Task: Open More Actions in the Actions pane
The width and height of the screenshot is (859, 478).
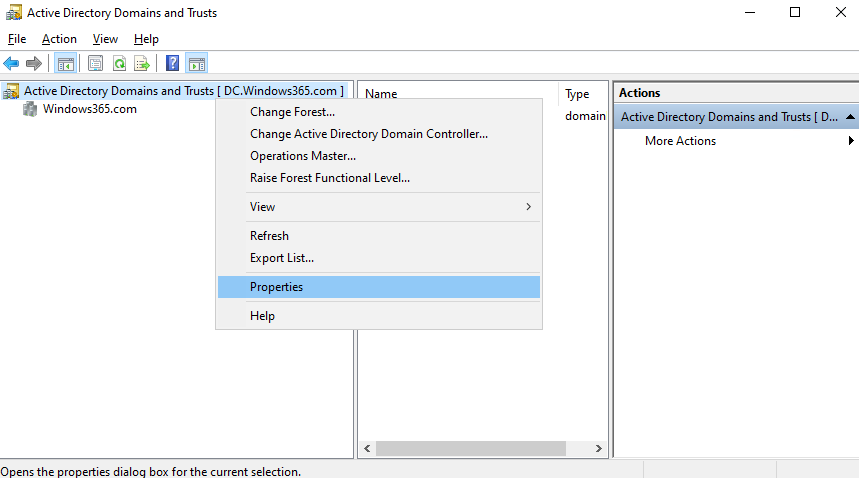Action: (680, 141)
